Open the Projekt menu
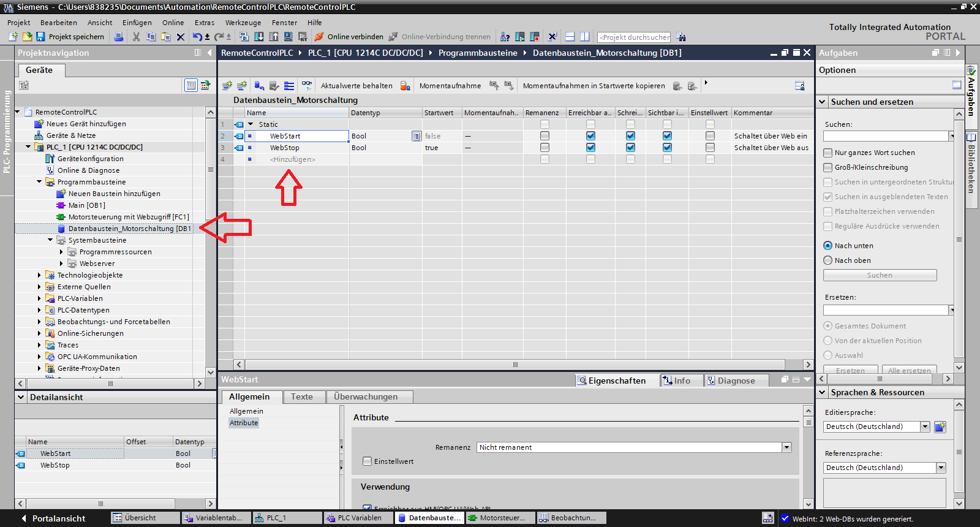This screenshot has width=980, height=527. coord(19,23)
